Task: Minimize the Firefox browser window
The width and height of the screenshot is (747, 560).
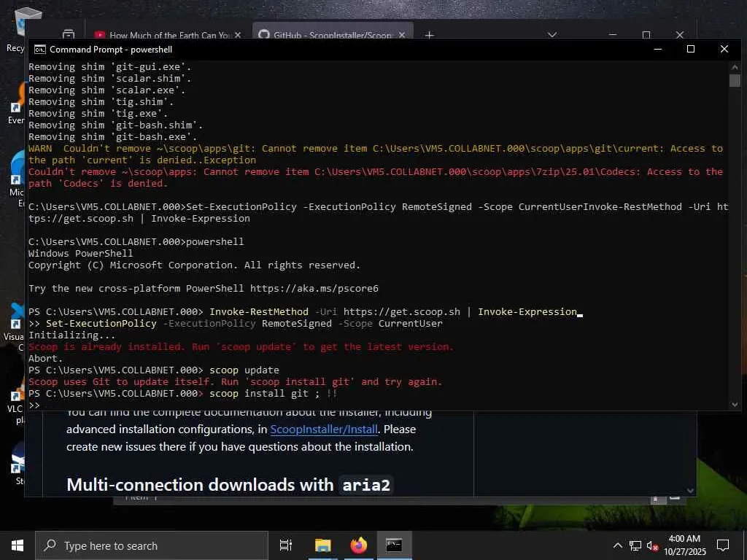Action: point(613,35)
